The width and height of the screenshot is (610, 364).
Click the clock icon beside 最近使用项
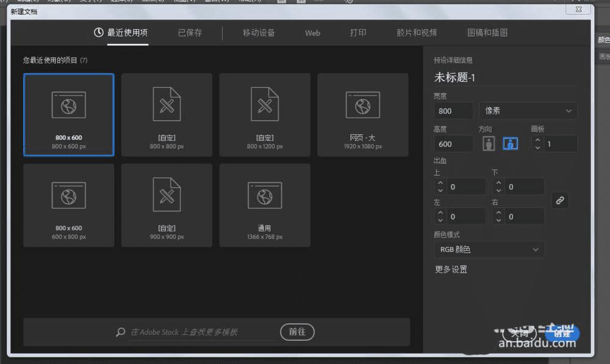click(x=99, y=32)
